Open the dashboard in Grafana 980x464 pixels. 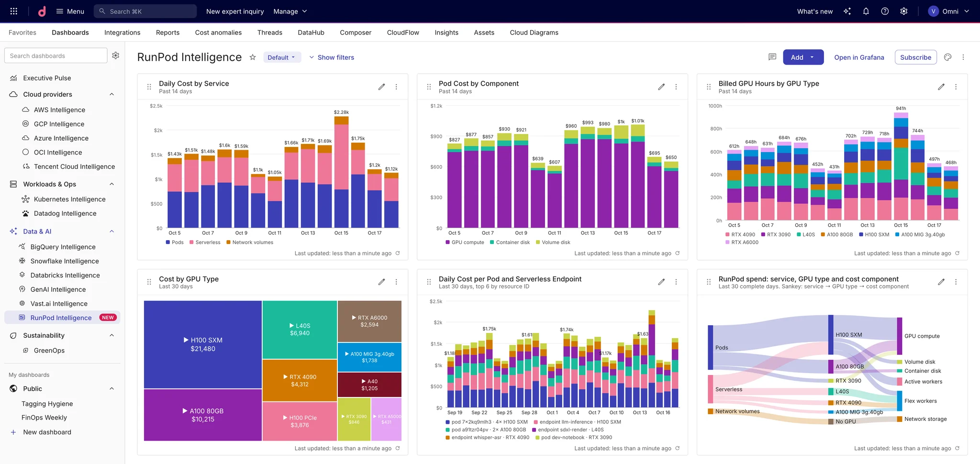(859, 57)
